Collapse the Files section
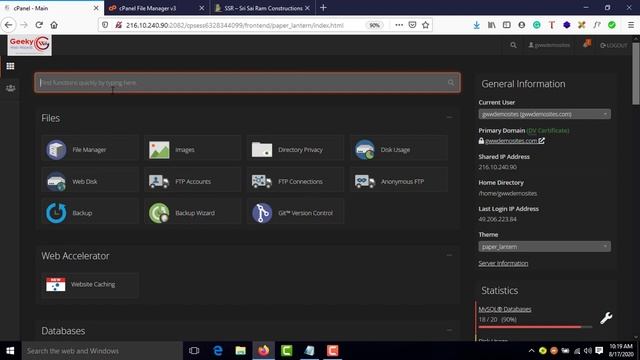This screenshot has width=640, height=360. (x=449, y=118)
